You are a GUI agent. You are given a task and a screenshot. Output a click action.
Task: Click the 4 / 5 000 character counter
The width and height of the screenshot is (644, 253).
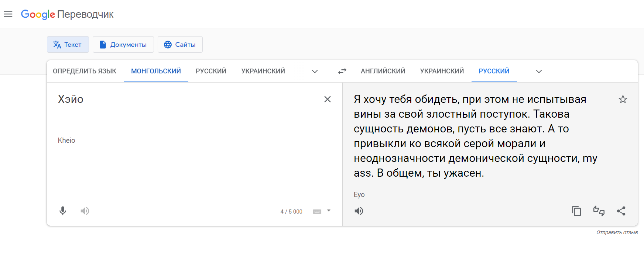tap(291, 212)
